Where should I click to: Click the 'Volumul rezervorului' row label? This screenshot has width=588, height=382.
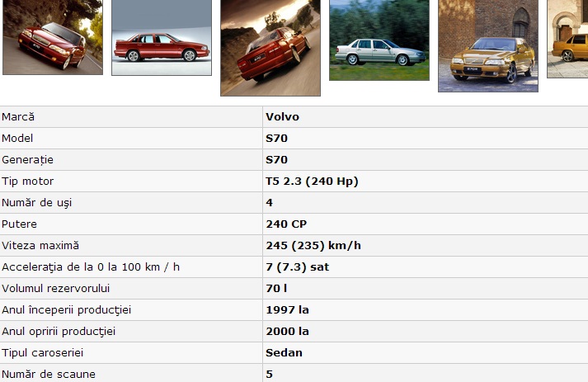tap(55, 289)
